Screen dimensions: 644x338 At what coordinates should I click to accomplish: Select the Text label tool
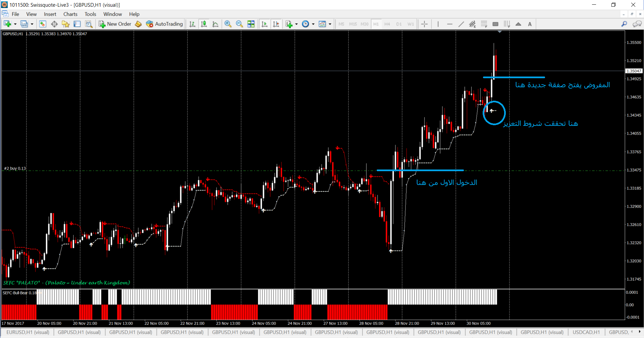530,24
